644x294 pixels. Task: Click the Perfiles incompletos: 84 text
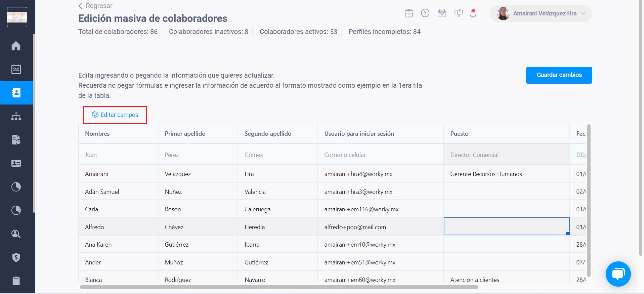[384, 32]
